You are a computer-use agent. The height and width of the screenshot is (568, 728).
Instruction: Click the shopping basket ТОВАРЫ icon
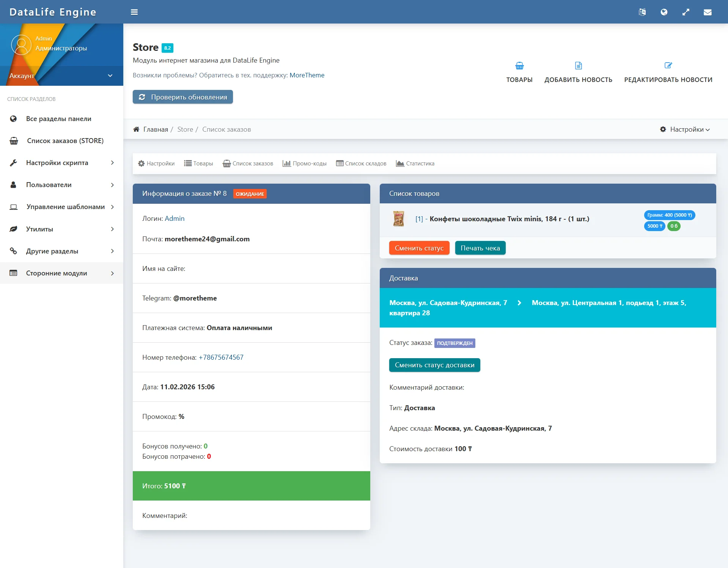519,66
